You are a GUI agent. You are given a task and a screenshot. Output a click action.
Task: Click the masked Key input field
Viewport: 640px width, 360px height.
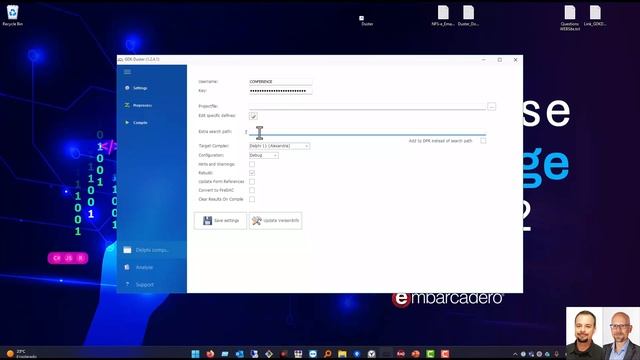click(280, 91)
